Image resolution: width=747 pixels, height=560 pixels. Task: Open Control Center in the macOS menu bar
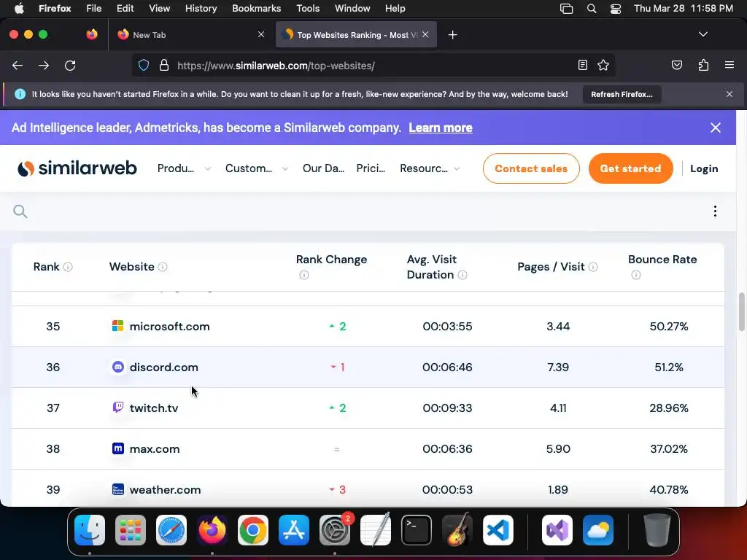click(x=616, y=9)
